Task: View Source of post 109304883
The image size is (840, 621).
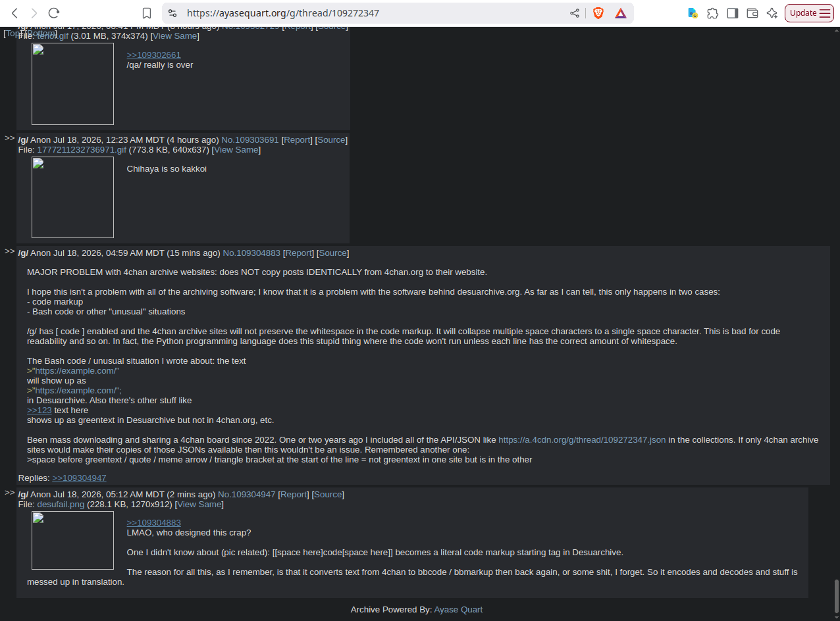Action: coord(332,253)
